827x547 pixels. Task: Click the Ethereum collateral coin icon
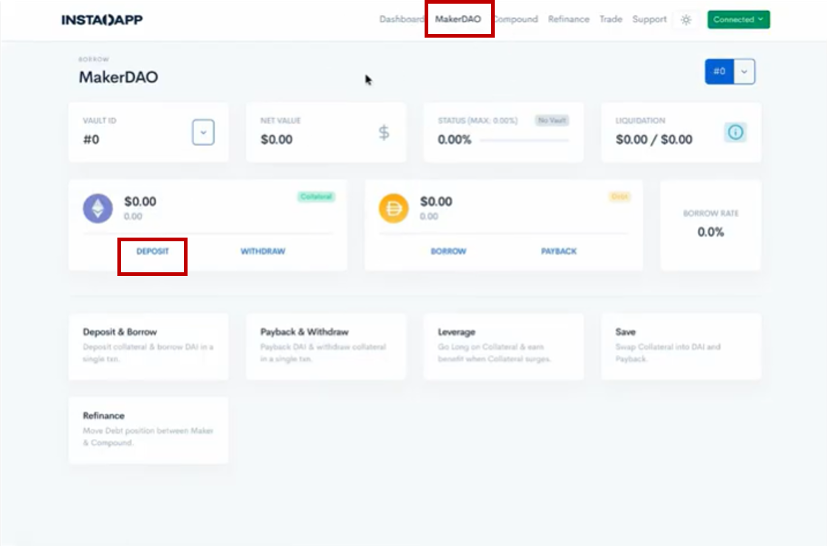(x=98, y=208)
